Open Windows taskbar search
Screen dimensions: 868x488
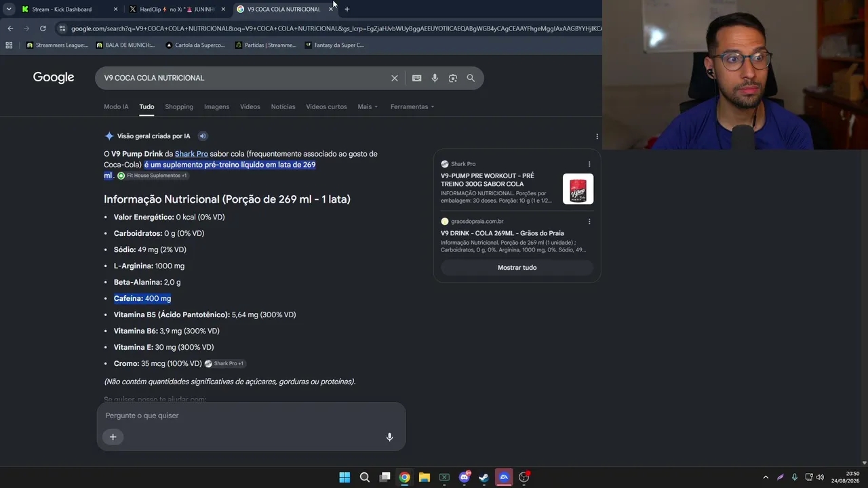[365, 477]
